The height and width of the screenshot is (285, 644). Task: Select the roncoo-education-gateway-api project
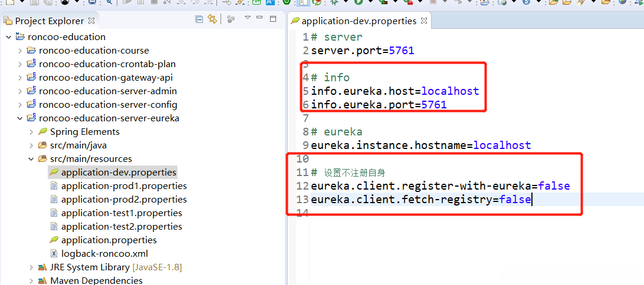[x=106, y=78]
